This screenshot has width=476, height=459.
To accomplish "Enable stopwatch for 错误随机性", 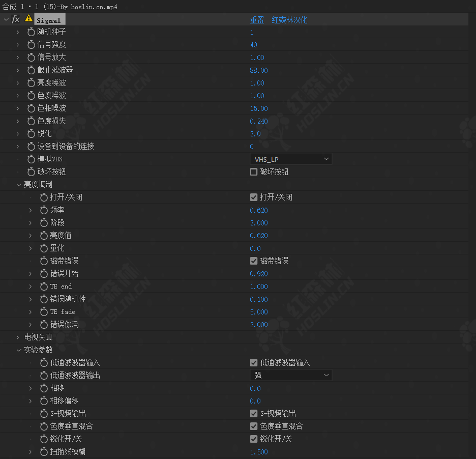I will pos(44,299).
